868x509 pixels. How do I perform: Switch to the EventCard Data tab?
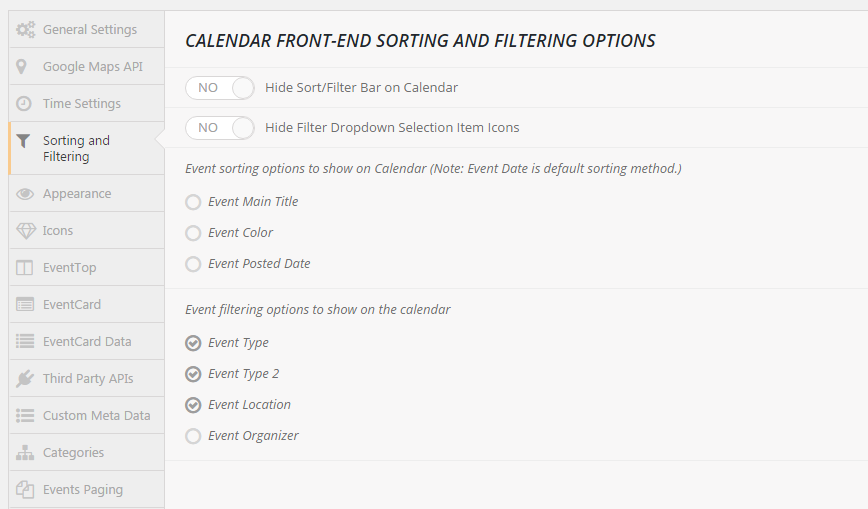(x=87, y=341)
